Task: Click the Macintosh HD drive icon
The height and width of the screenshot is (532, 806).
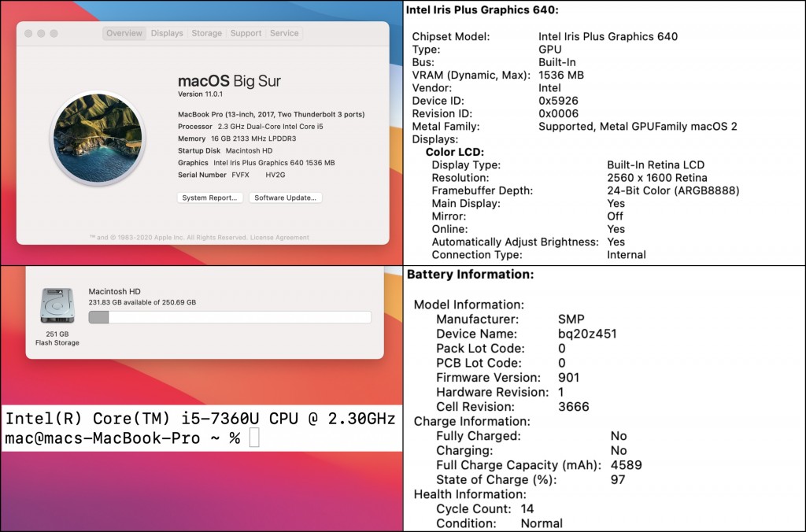Action: [x=57, y=306]
